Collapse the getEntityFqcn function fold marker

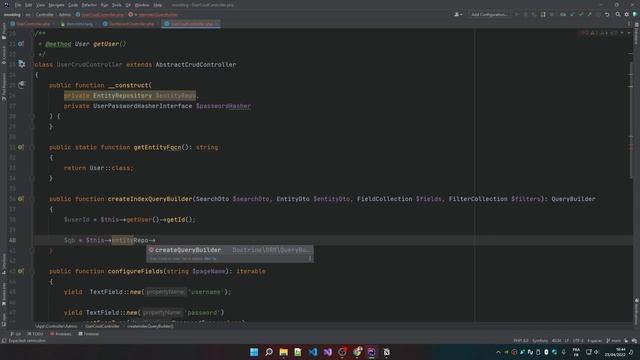[x=32, y=147]
